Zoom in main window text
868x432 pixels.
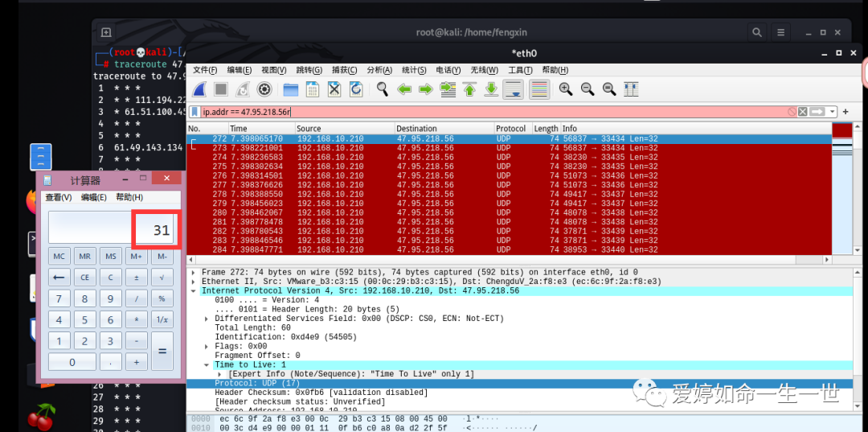[x=565, y=89]
